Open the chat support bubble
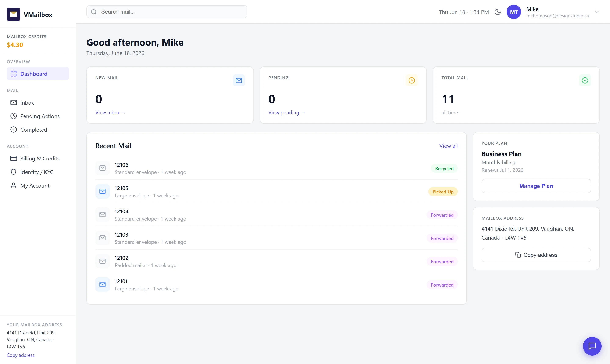Screen dimensions: 610x364 pos(592,346)
